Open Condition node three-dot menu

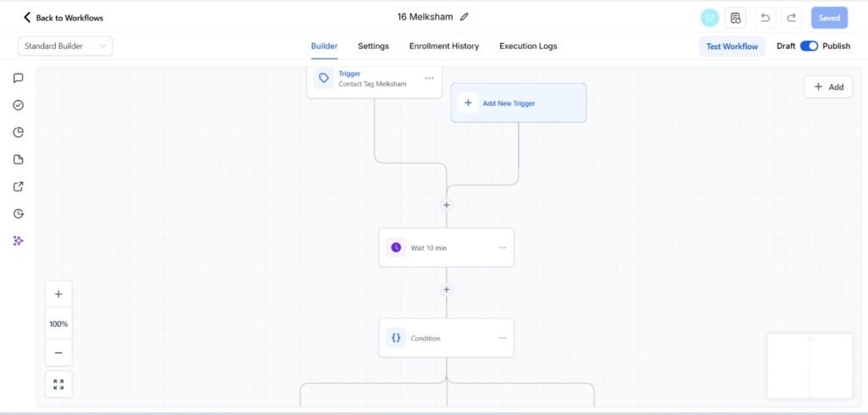[x=502, y=338]
